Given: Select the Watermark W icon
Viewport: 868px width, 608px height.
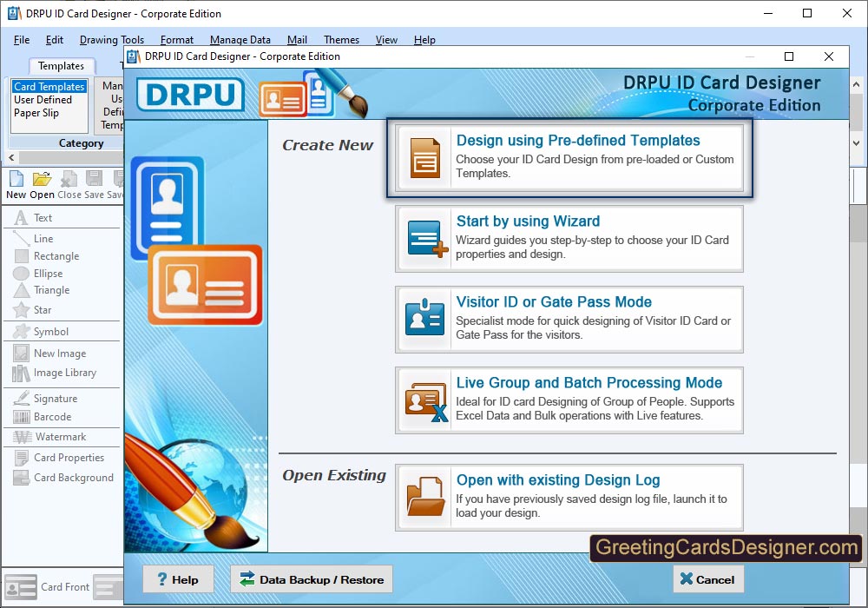Looking at the screenshot, I should (23, 437).
